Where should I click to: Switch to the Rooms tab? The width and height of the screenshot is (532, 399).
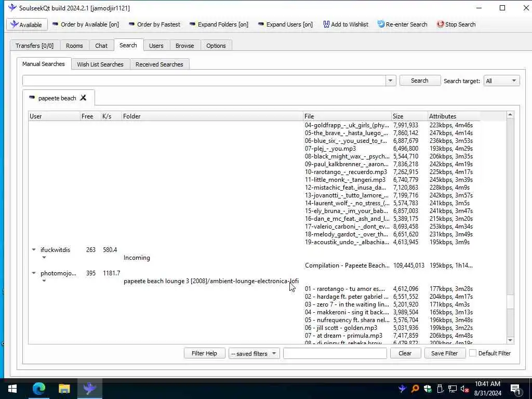74,46
